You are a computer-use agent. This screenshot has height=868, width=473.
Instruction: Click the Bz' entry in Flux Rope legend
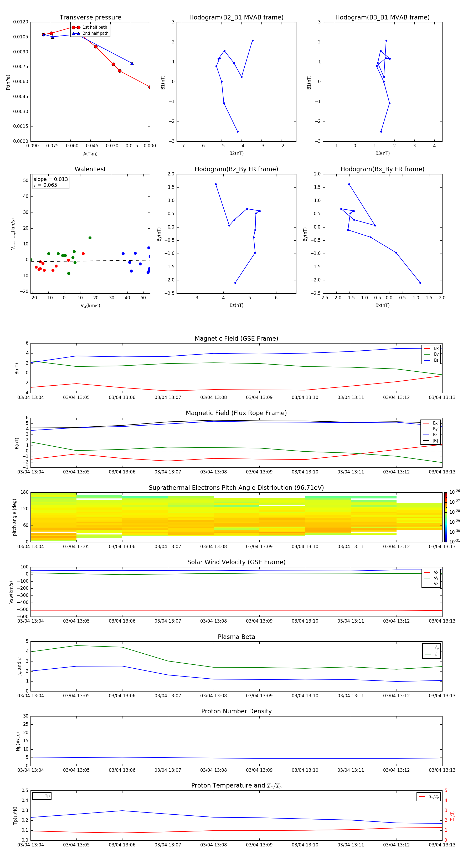[431, 435]
